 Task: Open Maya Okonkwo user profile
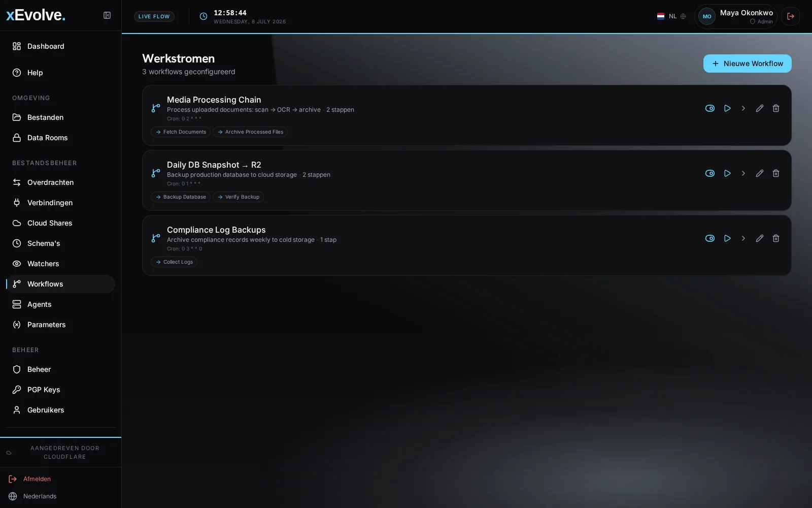[736, 16]
